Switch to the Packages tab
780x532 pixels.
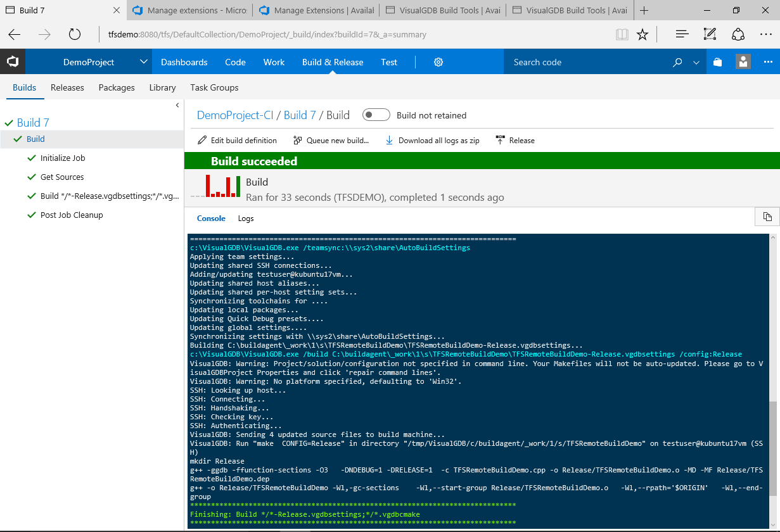(x=117, y=87)
